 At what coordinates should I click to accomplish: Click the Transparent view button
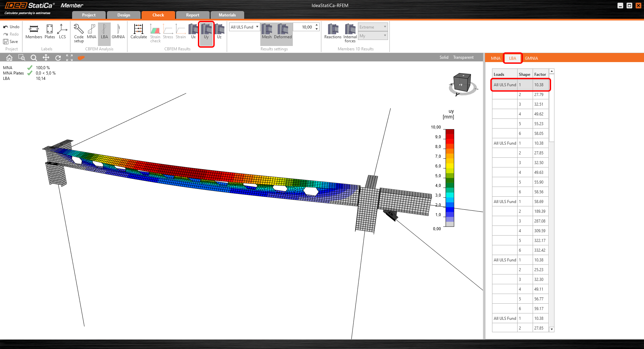tap(463, 57)
